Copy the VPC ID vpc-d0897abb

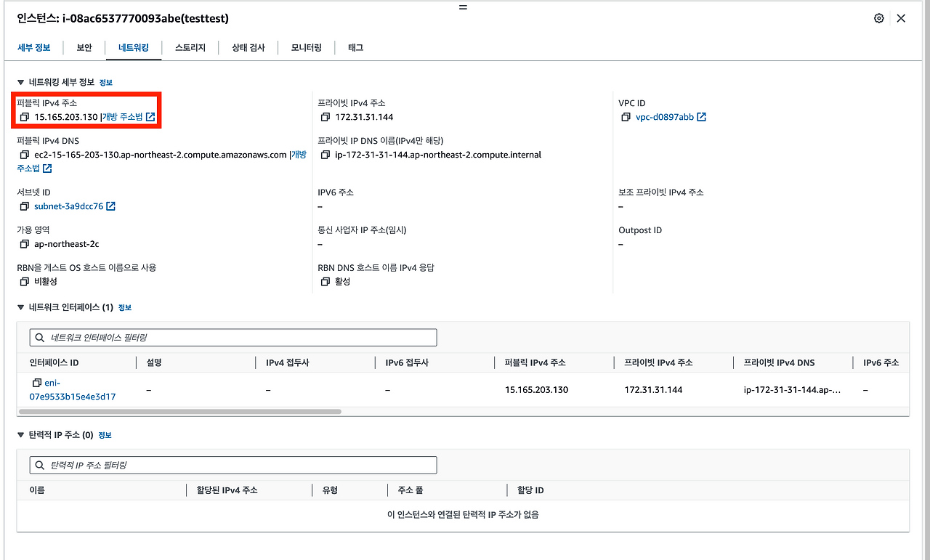[626, 117]
